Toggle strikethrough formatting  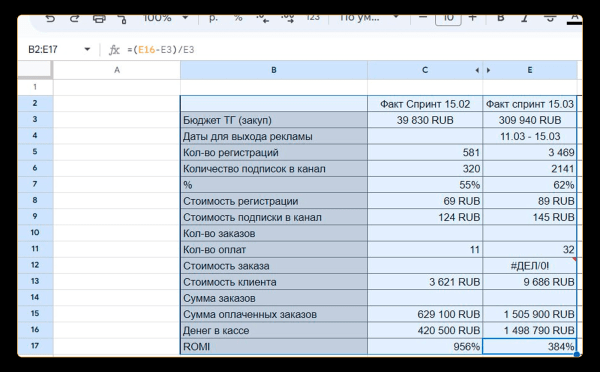click(x=550, y=18)
